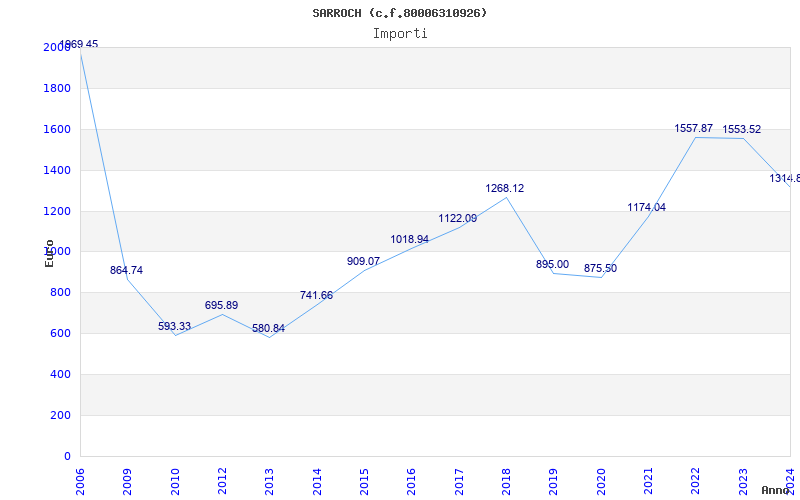
Task: Click the x-axis year 2013
Action: [269, 481]
